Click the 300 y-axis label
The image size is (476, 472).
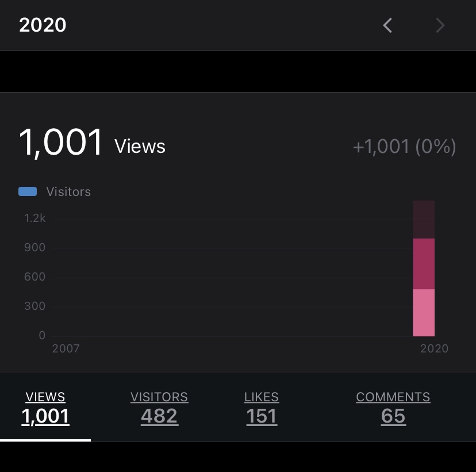pyautogui.click(x=34, y=306)
